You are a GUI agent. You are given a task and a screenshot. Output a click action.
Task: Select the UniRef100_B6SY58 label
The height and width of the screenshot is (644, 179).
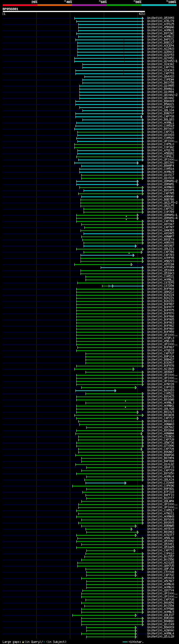click(161, 83)
